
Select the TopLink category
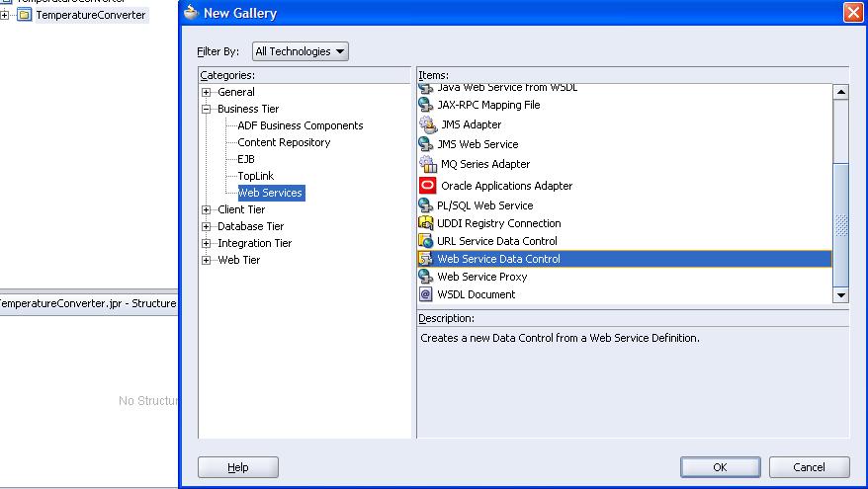(x=255, y=176)
